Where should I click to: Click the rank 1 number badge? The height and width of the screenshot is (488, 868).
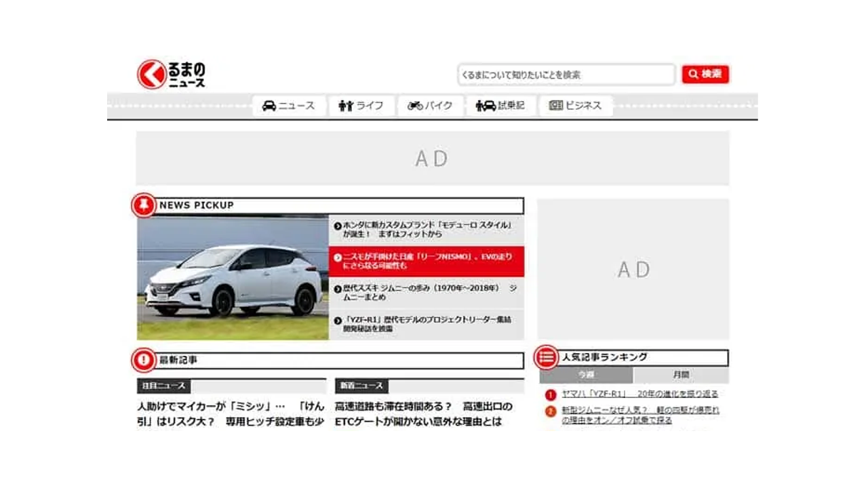pyautogui.click(x=551, y=394)
